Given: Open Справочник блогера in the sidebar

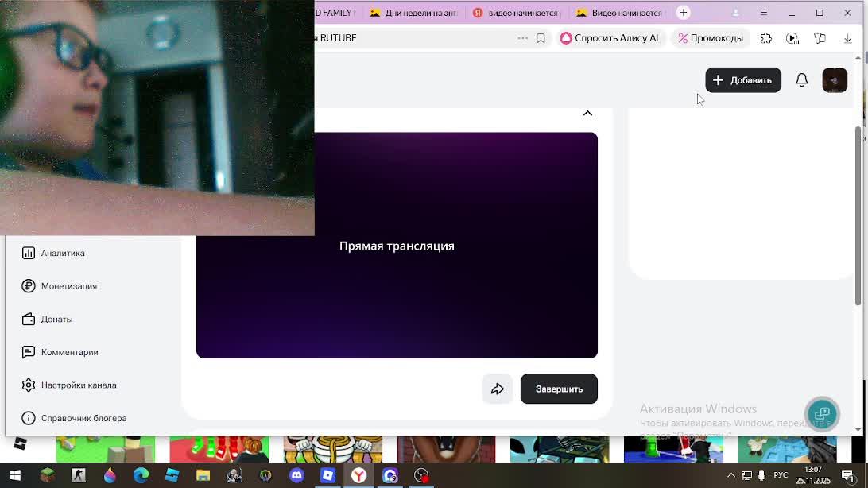Looking at the screenshot, I should (x=74, y=418).
